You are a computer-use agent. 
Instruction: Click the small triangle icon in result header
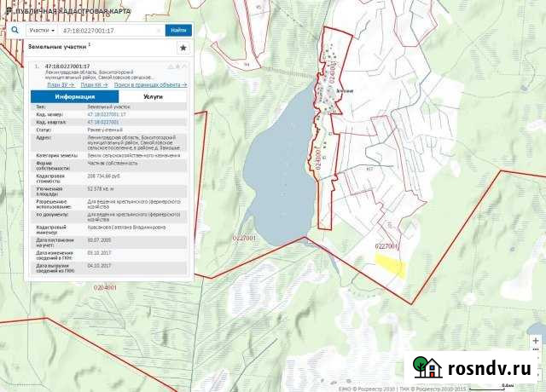171,66
